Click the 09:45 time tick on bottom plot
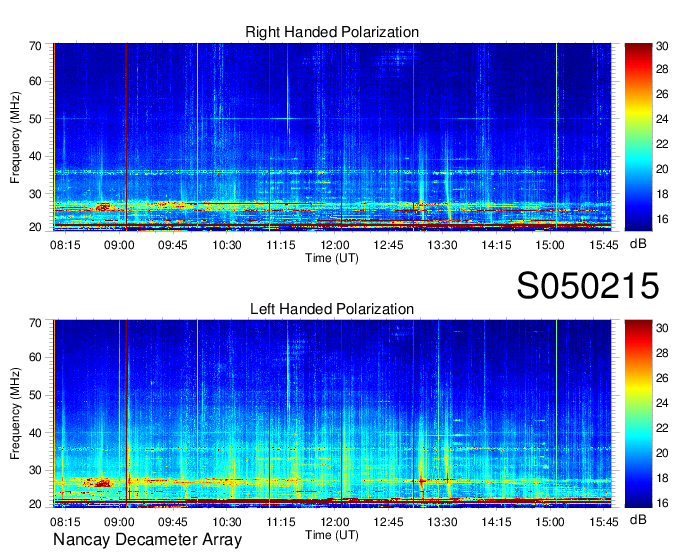Image resolution: width=680 pixels, height=552 pixels. click(x=173, y=522)
